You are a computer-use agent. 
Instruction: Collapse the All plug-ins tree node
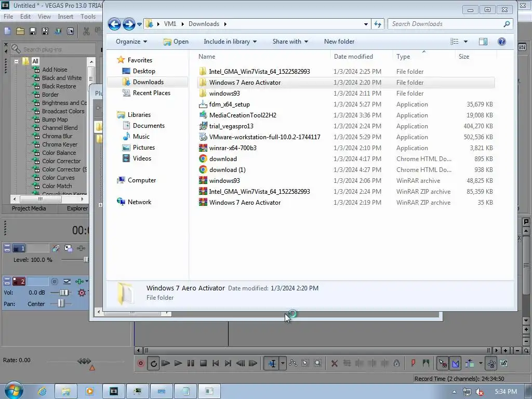(16, 61)
